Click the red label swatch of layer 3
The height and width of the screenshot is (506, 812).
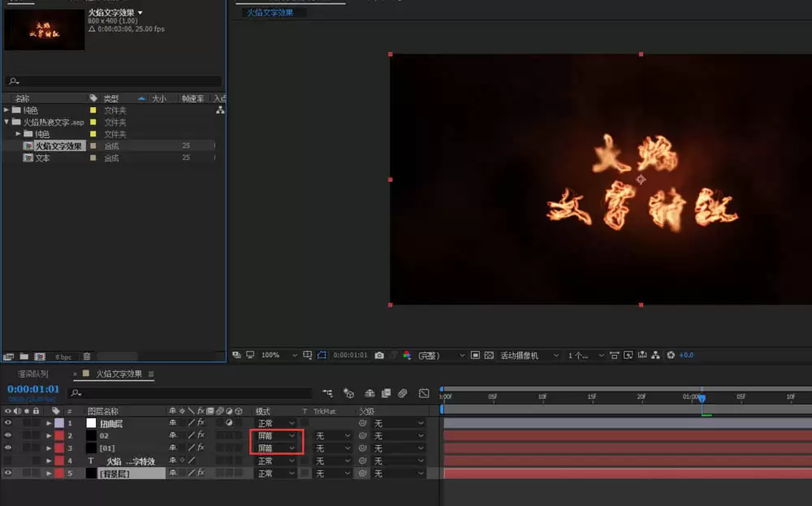59,448
